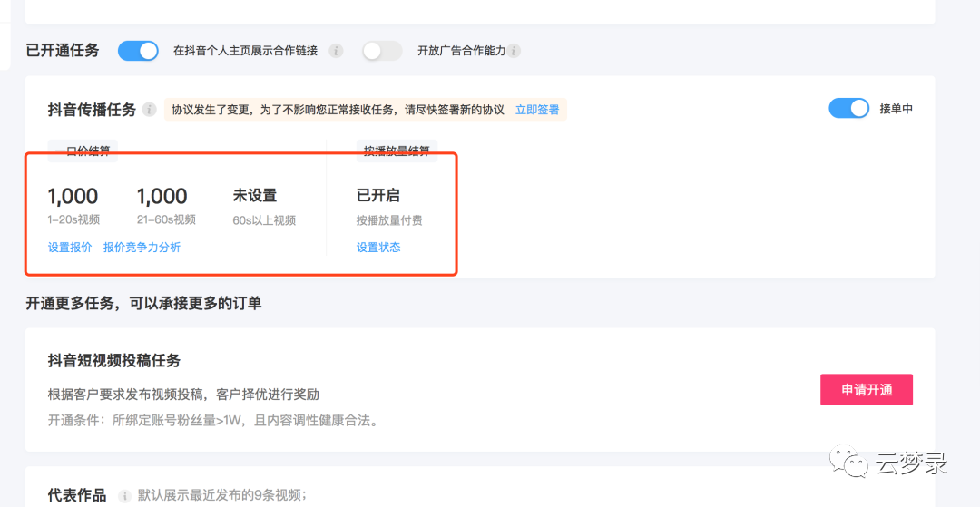
Task: Click the 1,000 price for 21-60s视频
Action: click(162, 196)
